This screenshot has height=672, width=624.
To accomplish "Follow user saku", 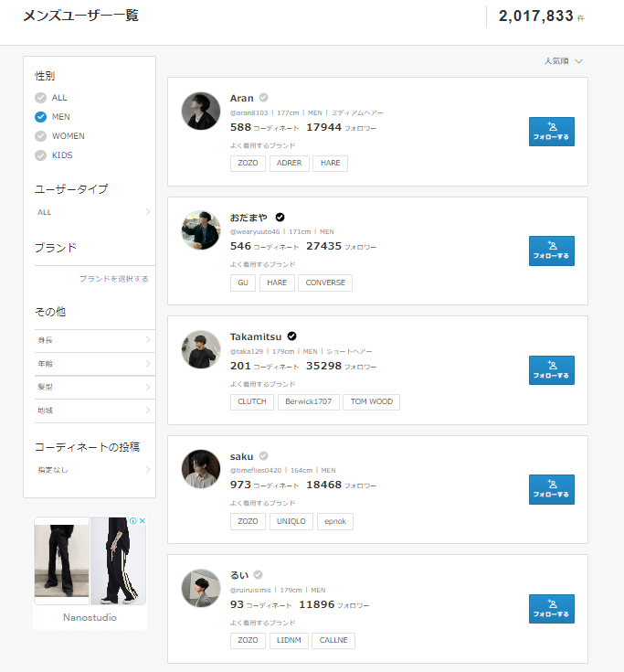I will pos(552,489).
